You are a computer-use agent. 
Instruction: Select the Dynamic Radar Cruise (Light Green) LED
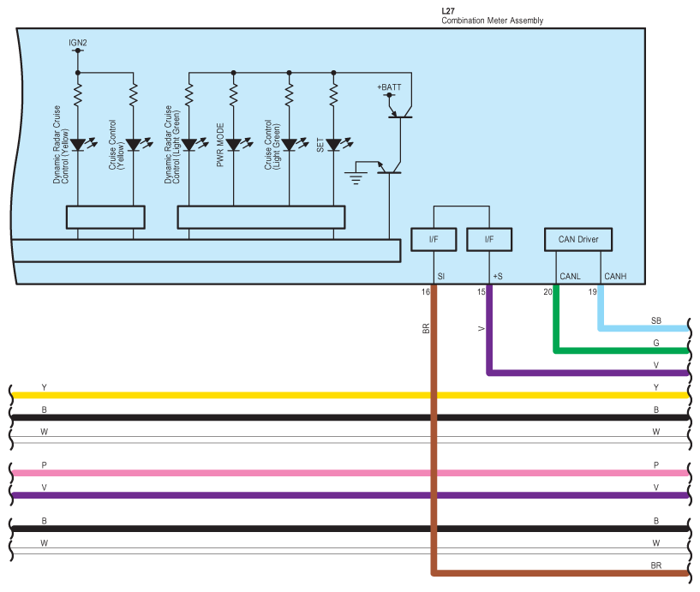click(x=188, y=144)
